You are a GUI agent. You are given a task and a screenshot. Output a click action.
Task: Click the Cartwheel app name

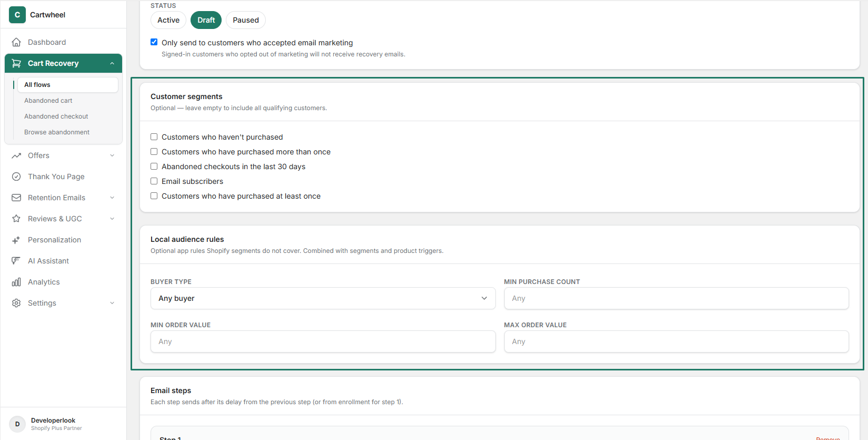pos(47,15)
